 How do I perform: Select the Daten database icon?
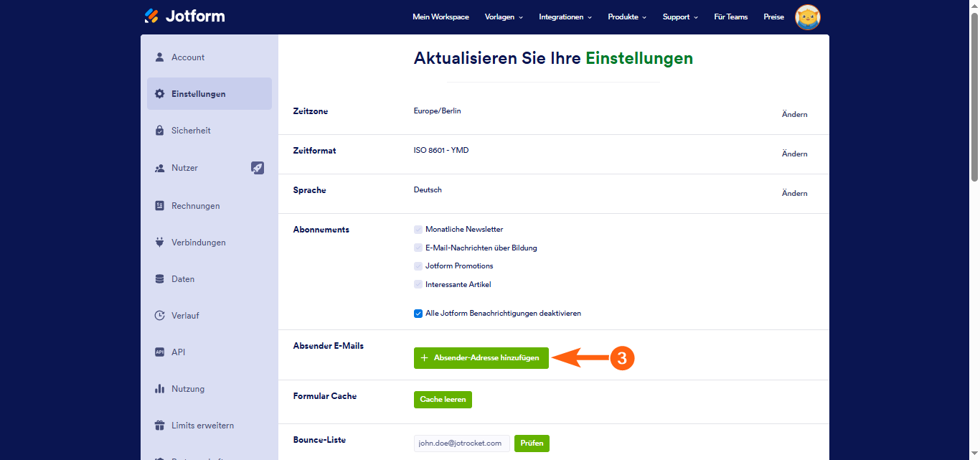(x=159, y=278)
